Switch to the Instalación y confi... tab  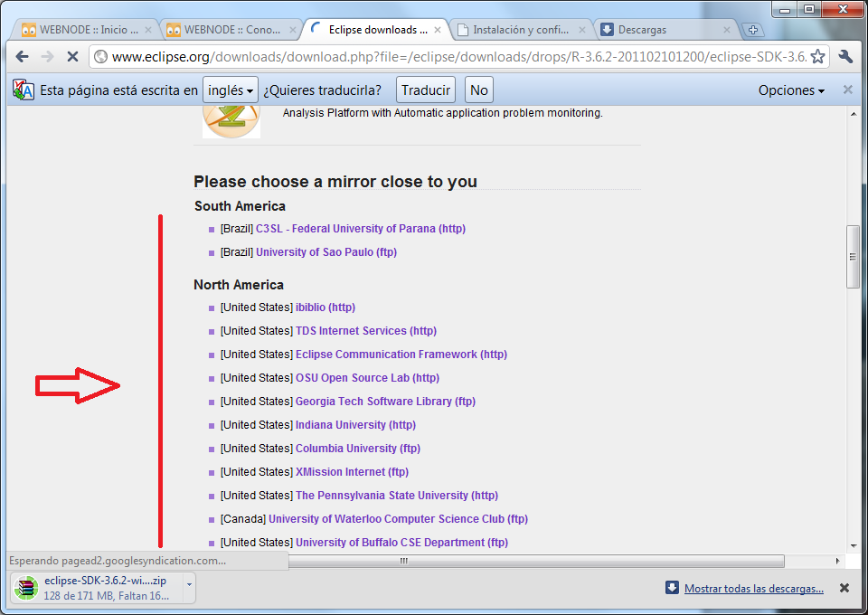point(520,30)
